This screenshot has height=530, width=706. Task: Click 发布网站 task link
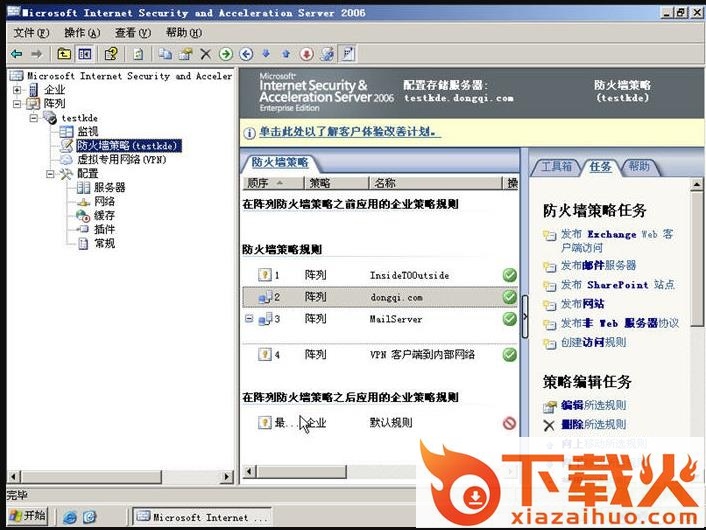pos(583,304)
